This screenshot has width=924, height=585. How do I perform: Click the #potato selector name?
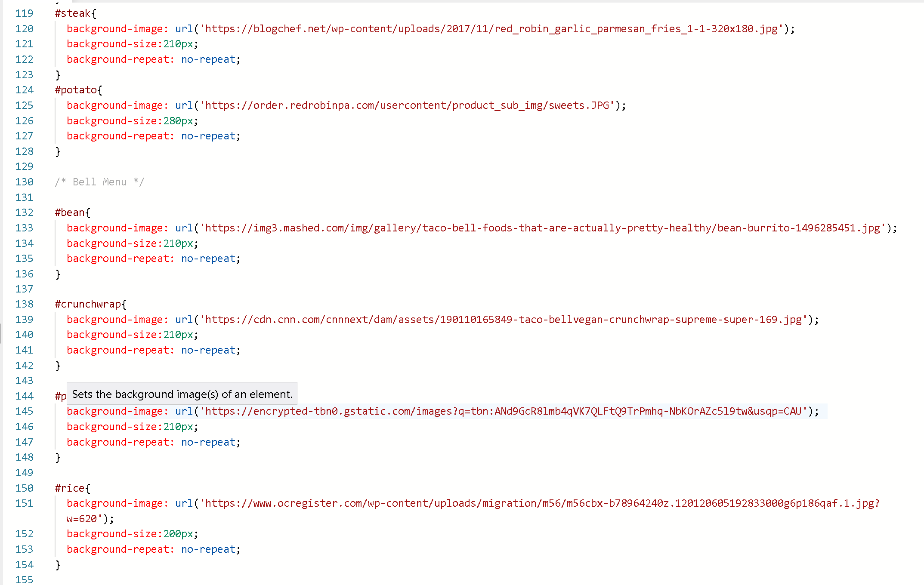(76, 90)
